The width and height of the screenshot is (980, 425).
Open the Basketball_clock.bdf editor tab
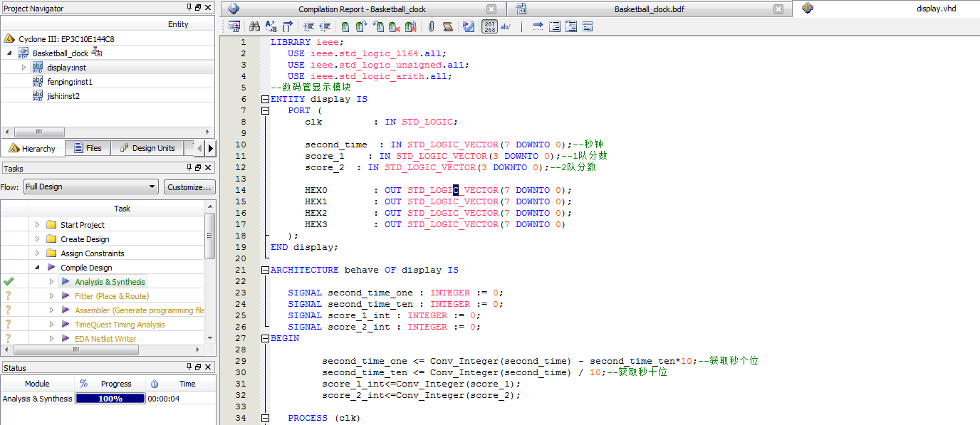coord(648,9)
